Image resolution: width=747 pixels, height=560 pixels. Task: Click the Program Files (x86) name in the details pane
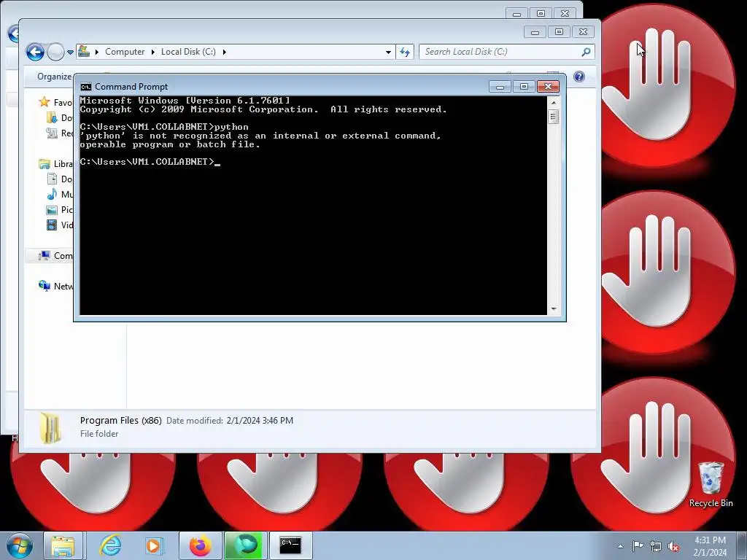tap(121, 421)
